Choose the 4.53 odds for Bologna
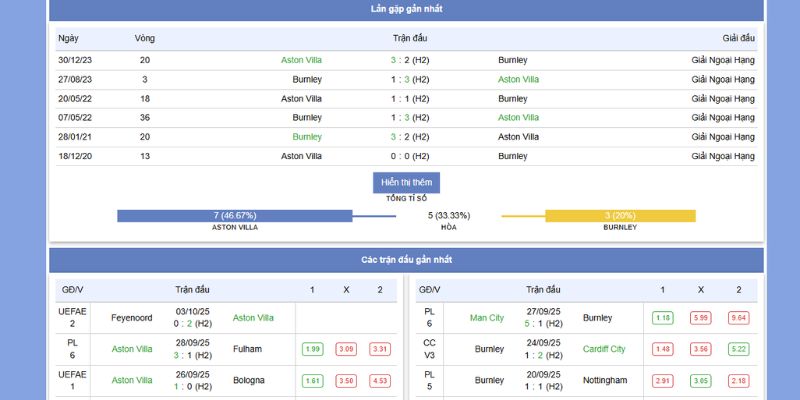800x400 pixels. (x=380, y=381)
